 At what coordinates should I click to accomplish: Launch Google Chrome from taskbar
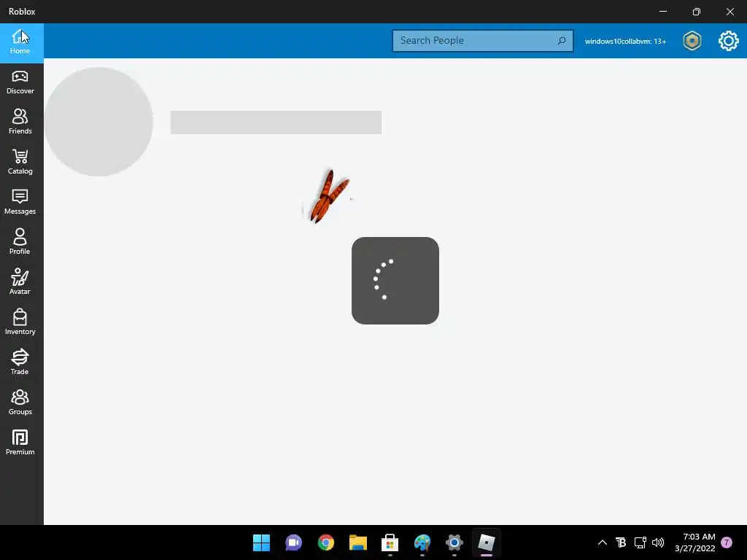tap(326, 542)
